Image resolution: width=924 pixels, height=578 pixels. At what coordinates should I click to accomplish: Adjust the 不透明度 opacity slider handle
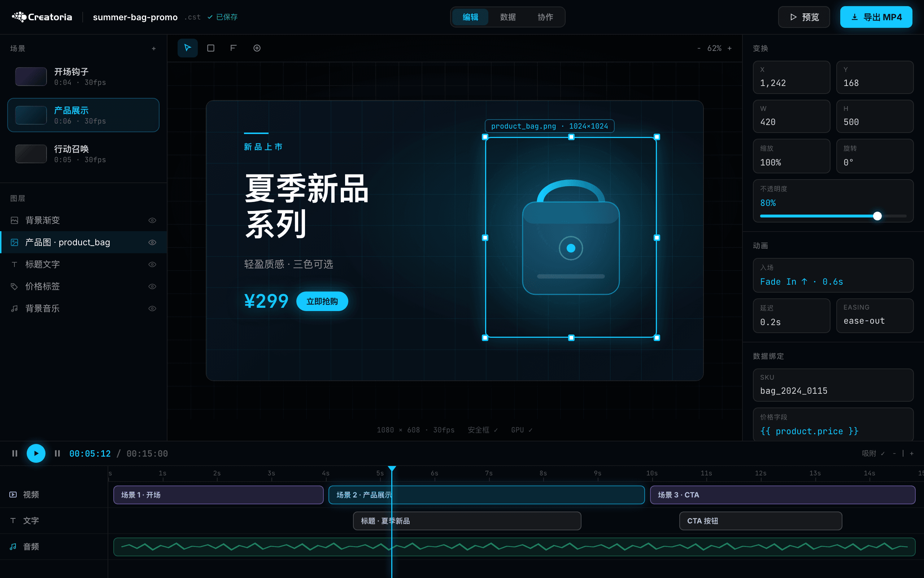click(x=877, y=216)
